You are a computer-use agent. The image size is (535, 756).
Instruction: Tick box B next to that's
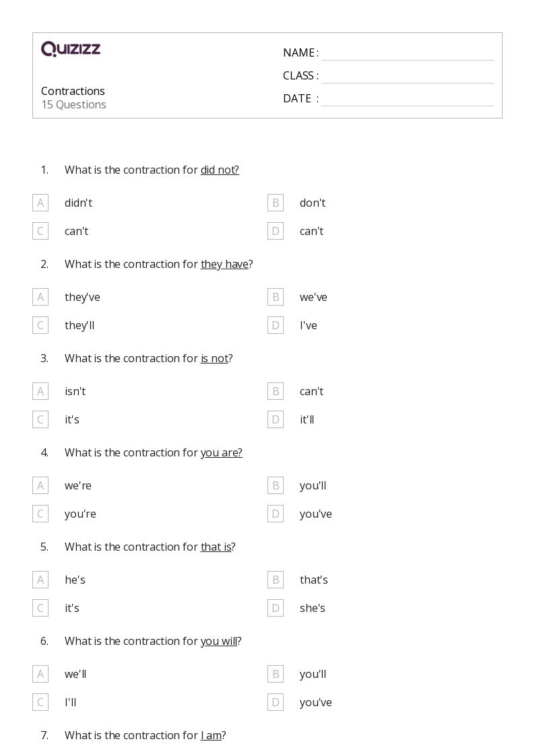(276, 580)
